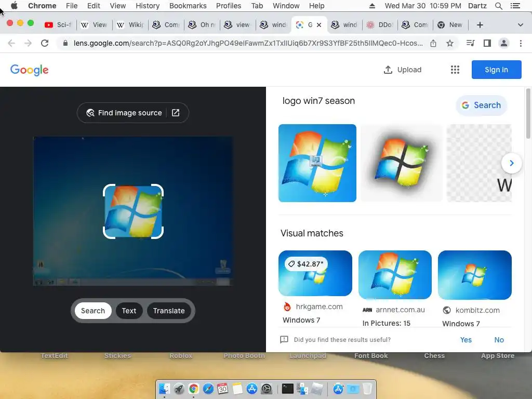Open first blue Windows logo related thumbnail
Viewport: 532px width, 399px height.
pos(317,163)
